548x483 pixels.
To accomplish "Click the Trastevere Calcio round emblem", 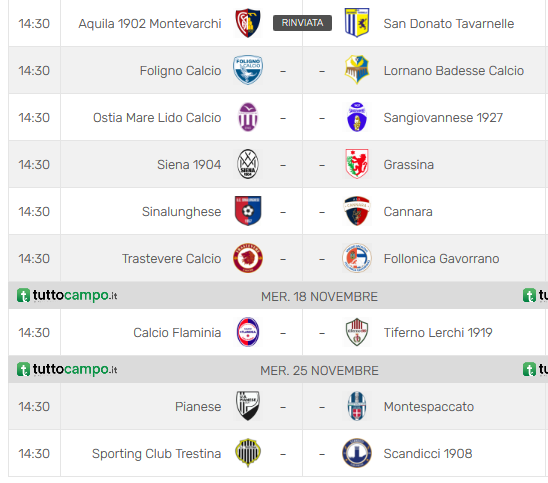I will (x=248, y=258).
